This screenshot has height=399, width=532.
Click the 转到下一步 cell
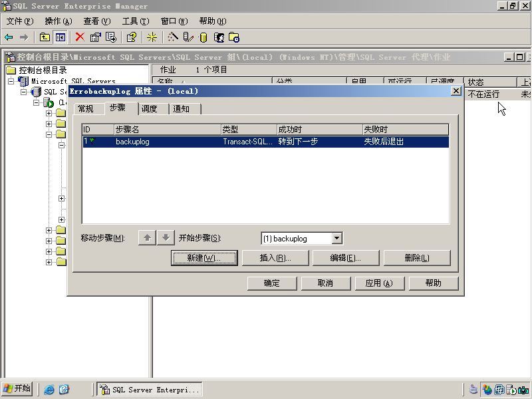click(298, 142)
